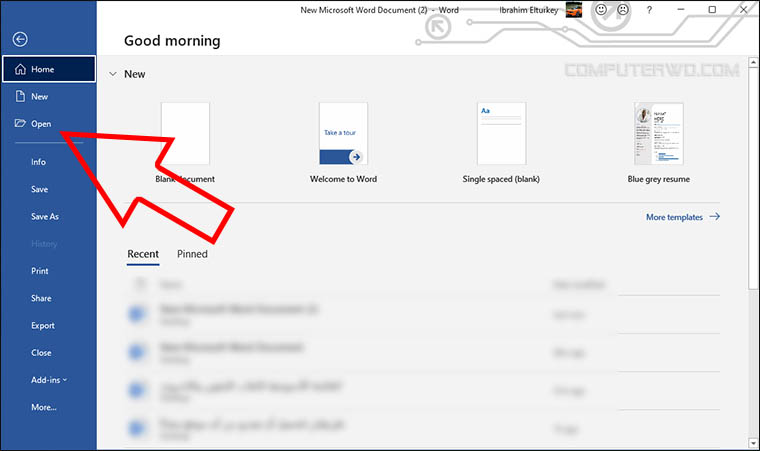Switch to the Pinned tab
The height and width of the screenshot is (451, 760).
pos(192,254)
